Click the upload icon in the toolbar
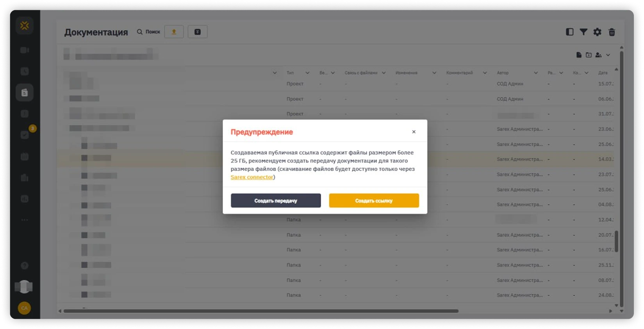The width and height of the screenshot is (644, 329). coord(174,32)
